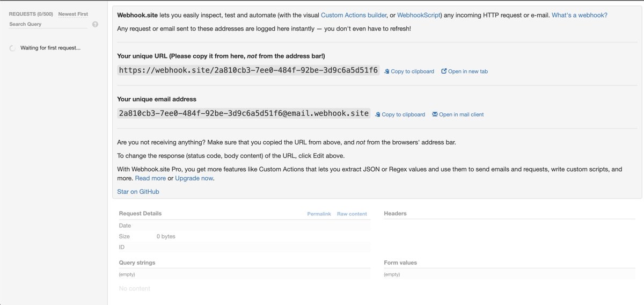Click the copy icon beside the unique URL
The width and height of the screenshot is (644, 305).
[x=386, y=71]
